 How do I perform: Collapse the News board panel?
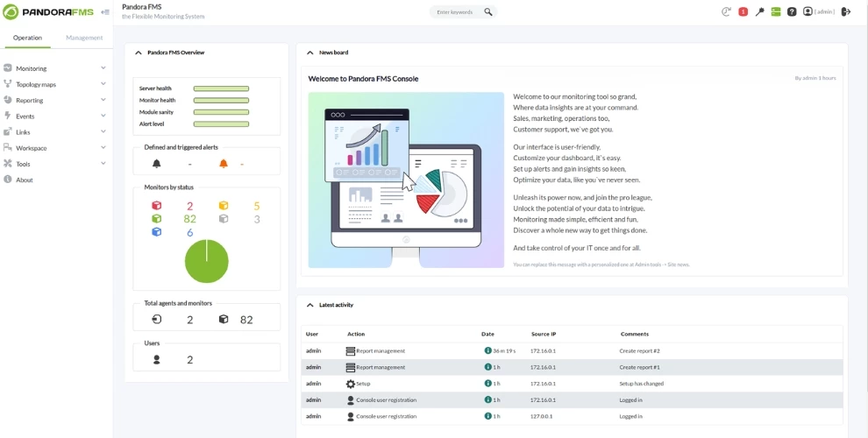(x=310, y=53)
